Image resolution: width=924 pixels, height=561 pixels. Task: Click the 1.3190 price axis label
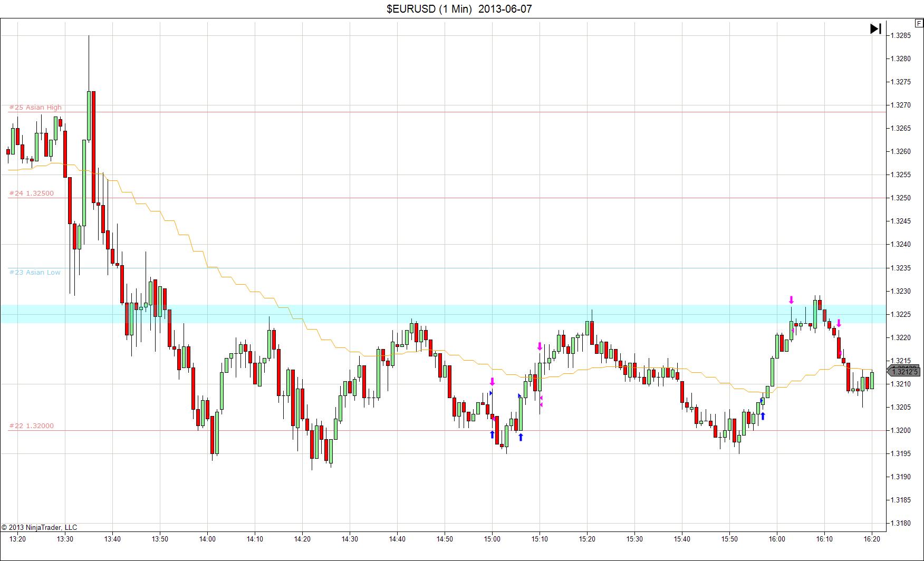pyautogui.click(x=900, y=477)
